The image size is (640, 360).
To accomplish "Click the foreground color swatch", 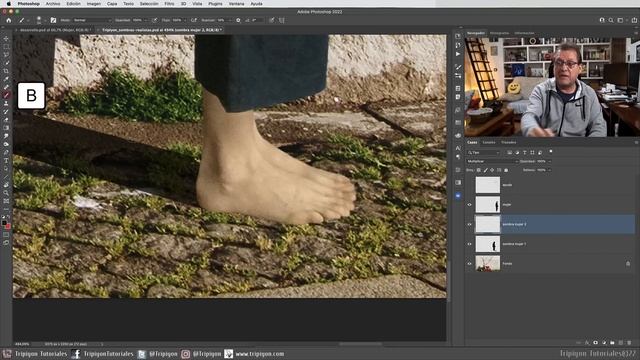I will tap(4, 223).
